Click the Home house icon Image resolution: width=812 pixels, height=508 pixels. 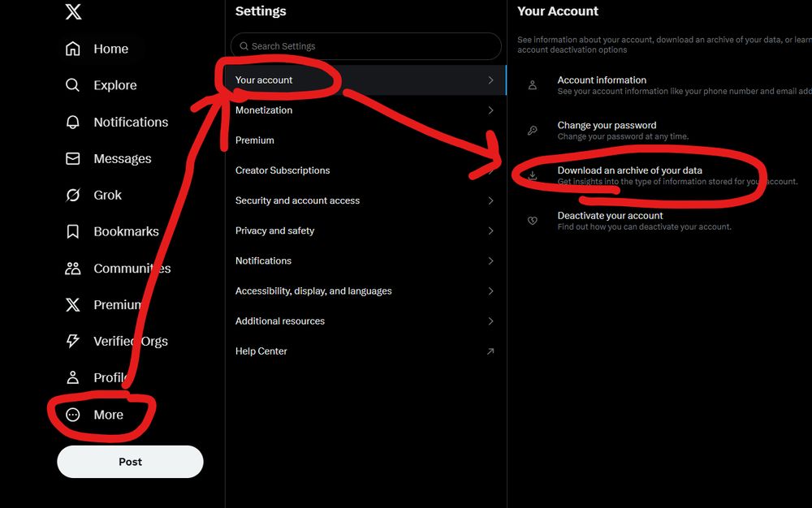[73, 49]
